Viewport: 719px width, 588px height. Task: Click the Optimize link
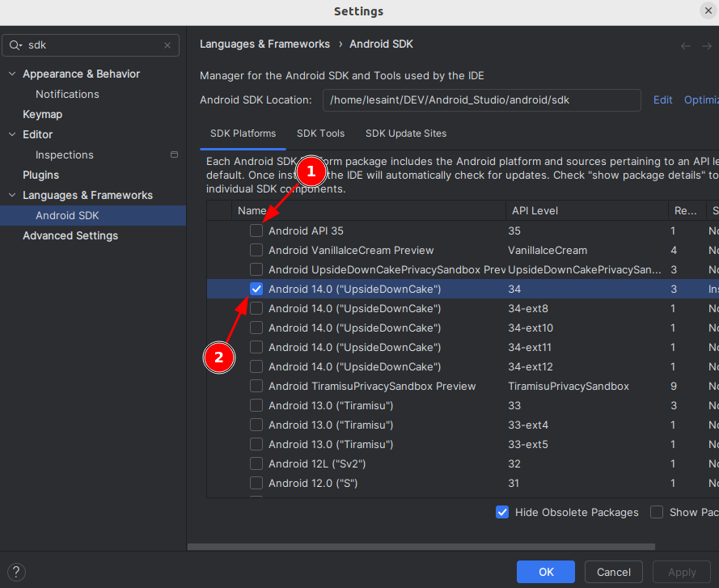[701, 100]
